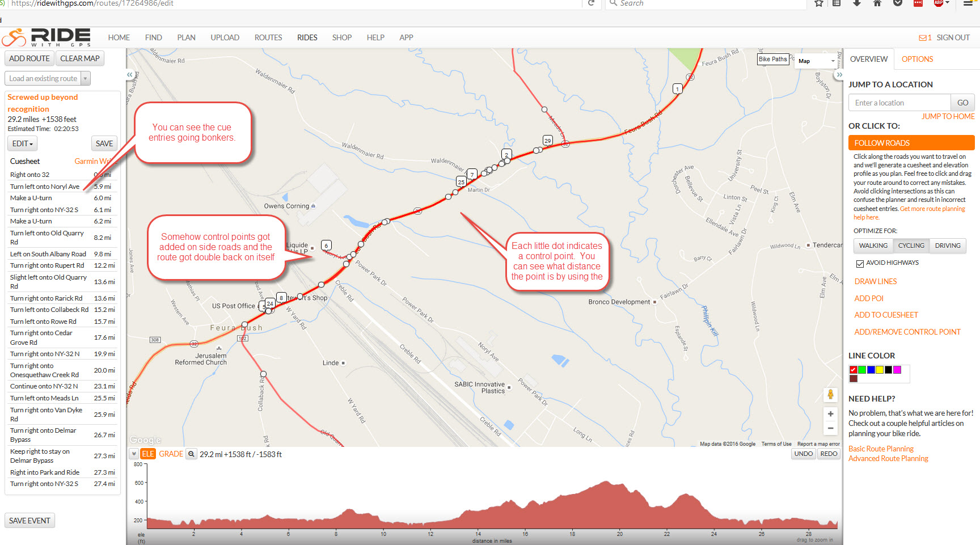
Task: Open the browser hamburger menu
Action: pos(968,3)
